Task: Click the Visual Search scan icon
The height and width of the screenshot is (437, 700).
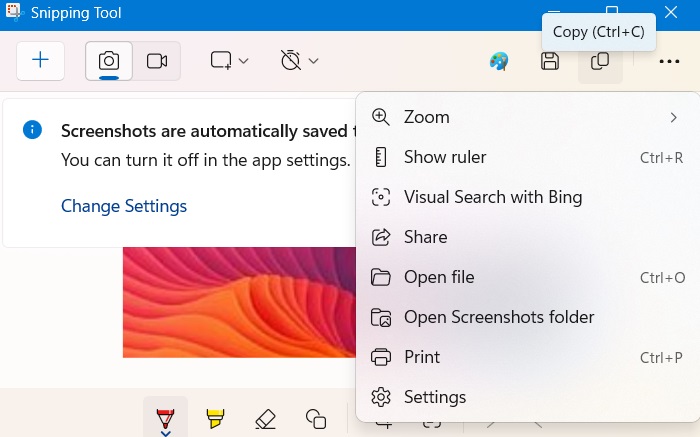Action: click(381, 197)
